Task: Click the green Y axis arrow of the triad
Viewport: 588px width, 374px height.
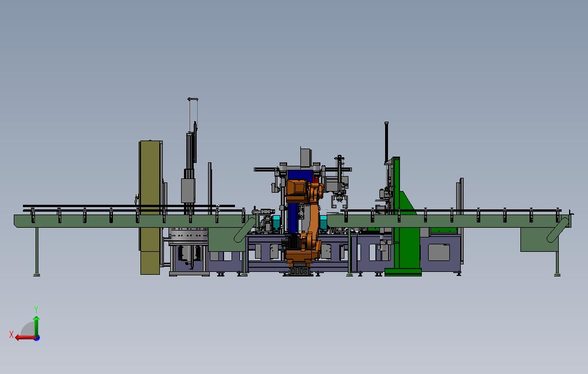Action: click(x=36, y=326)
